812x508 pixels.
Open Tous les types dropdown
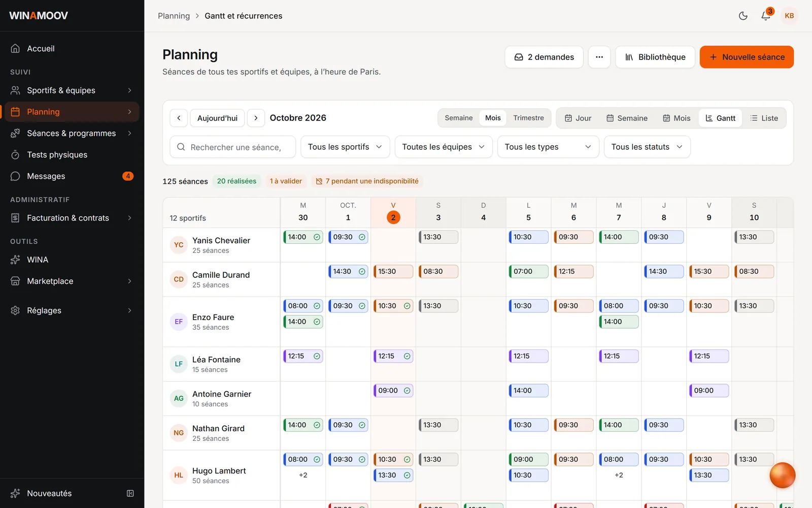(x=548, y=147)
